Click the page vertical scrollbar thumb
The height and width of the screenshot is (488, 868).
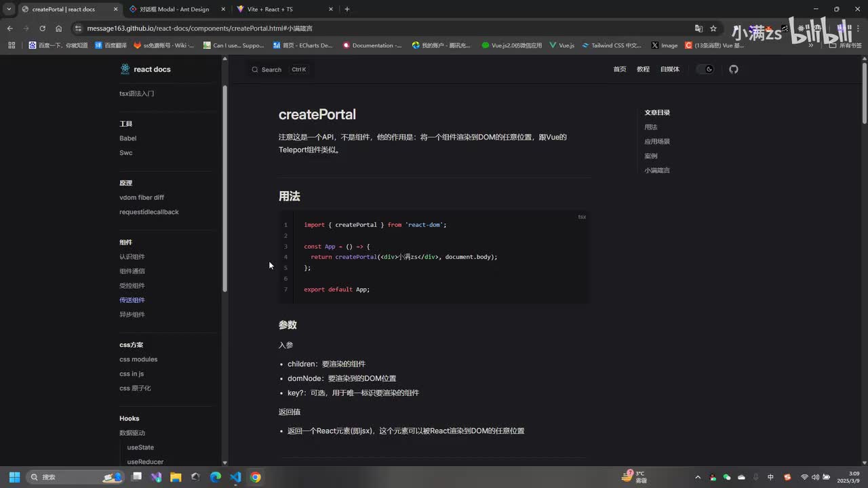(864, 93)
